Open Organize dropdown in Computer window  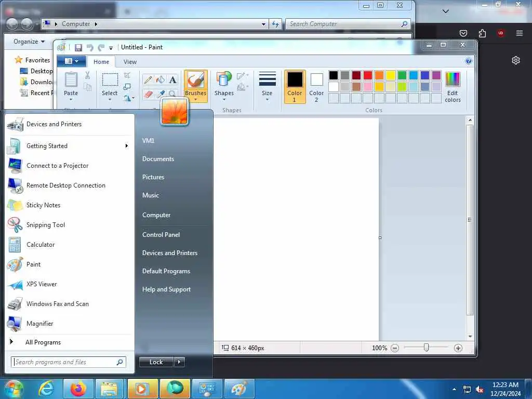(29, 42)
